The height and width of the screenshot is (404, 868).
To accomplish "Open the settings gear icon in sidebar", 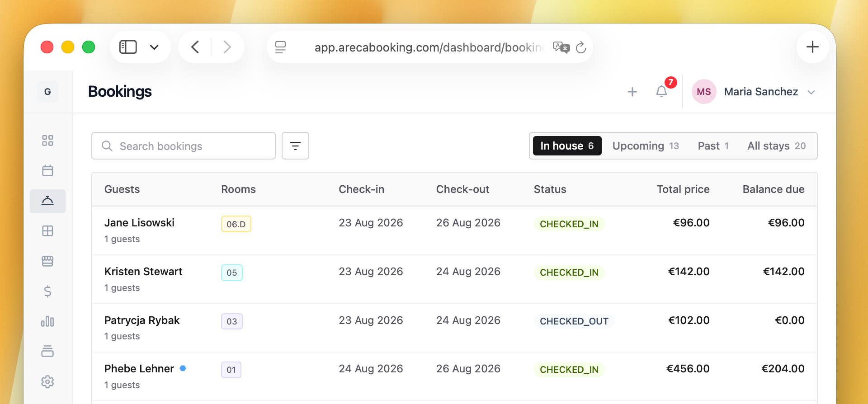I will [47, 382].
